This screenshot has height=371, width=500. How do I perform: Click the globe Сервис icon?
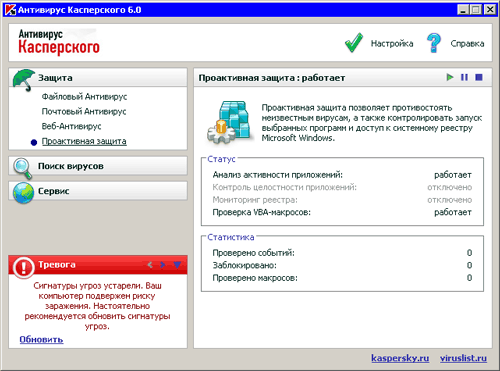[x=23, y=193]
